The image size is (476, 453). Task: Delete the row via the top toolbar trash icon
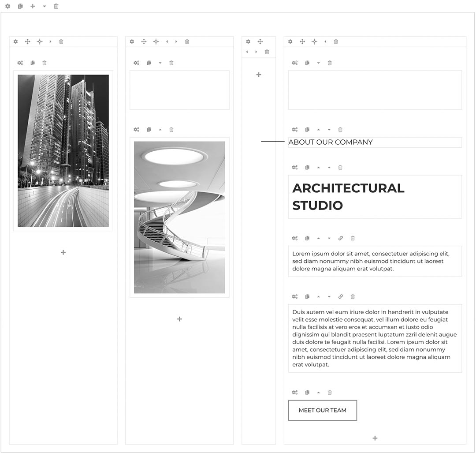coord(56,6)
